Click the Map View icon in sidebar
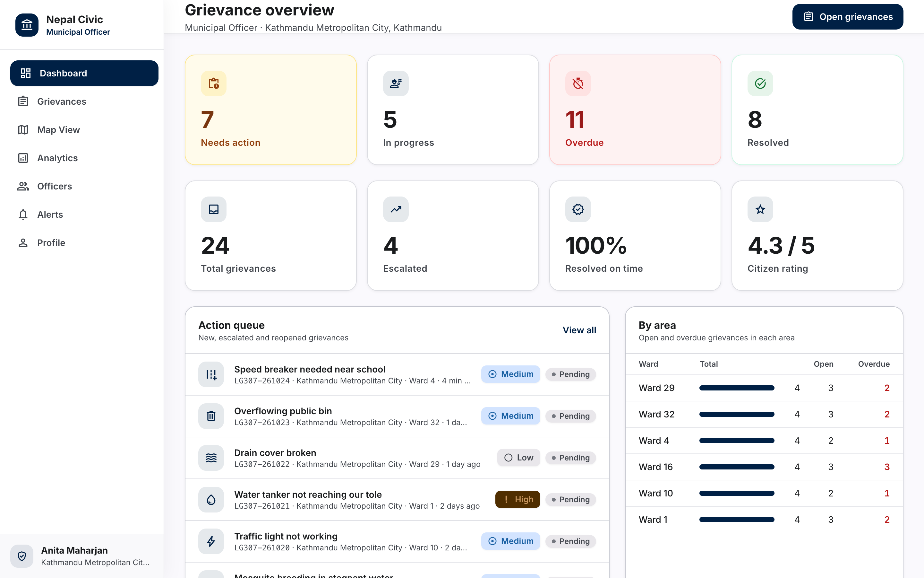This screenshot has width=924, height=578. click(23, 130)
